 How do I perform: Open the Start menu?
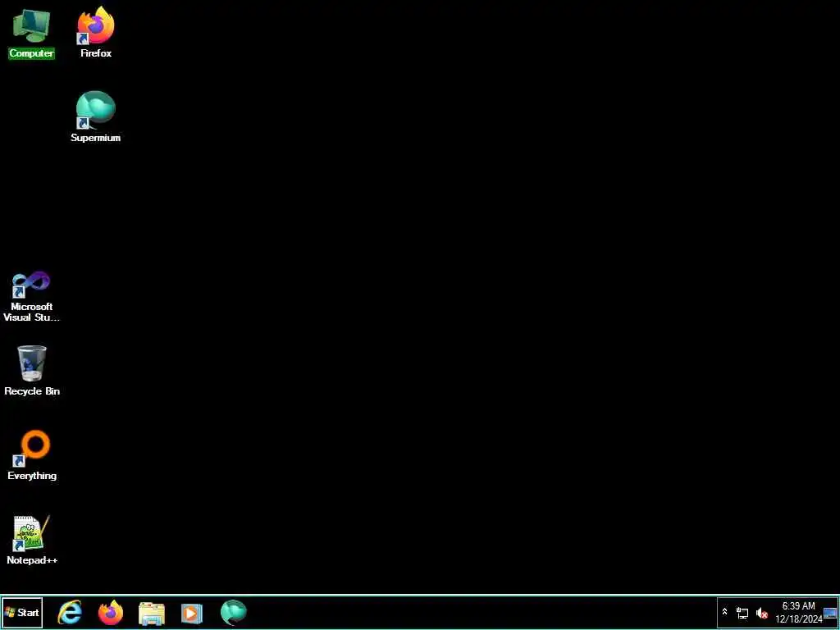coord(22,612)
